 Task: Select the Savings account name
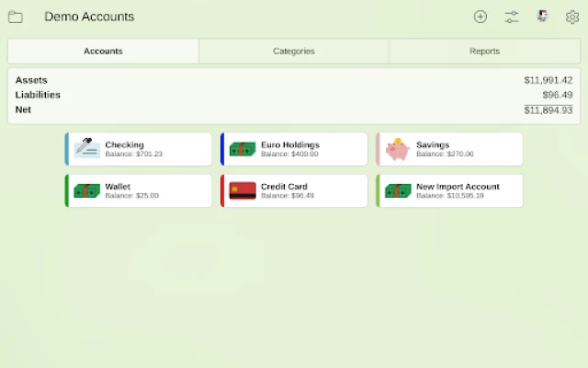pyautogui.click(x=433, y=144)
